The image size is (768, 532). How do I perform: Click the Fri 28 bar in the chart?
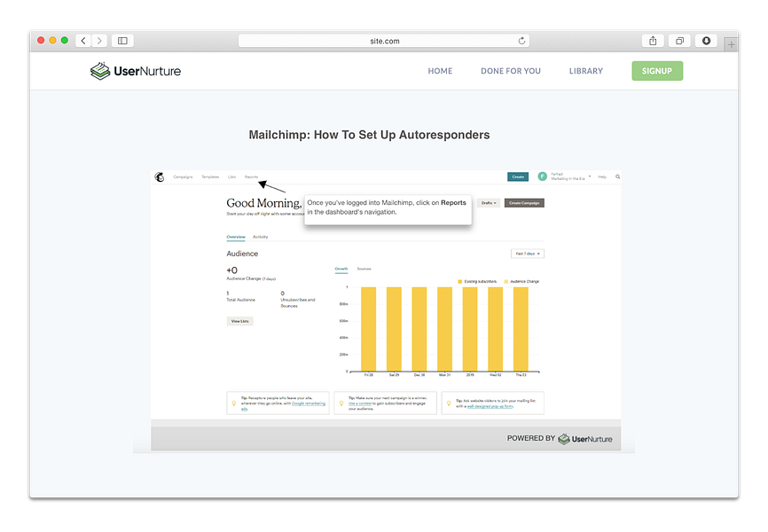tap(368, 329)
